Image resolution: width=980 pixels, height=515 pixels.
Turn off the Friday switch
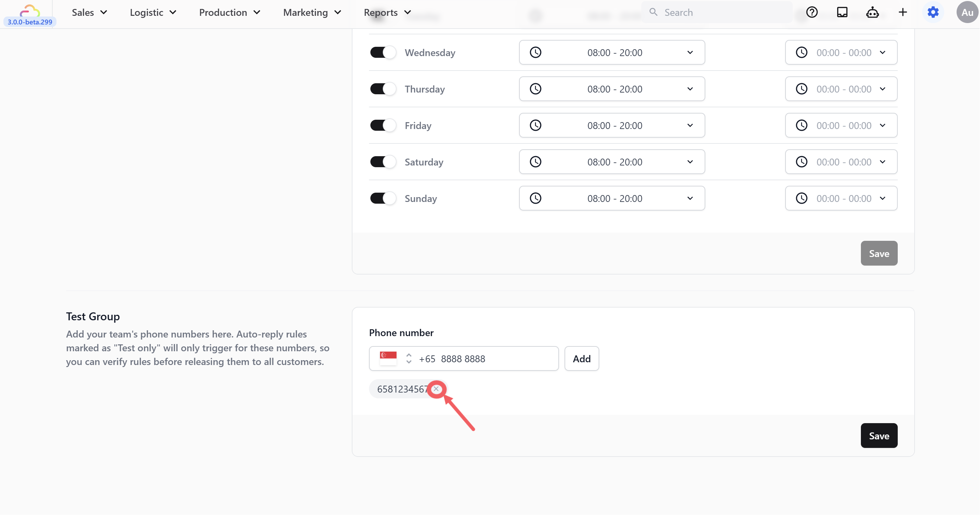click(x=383, y=126)
